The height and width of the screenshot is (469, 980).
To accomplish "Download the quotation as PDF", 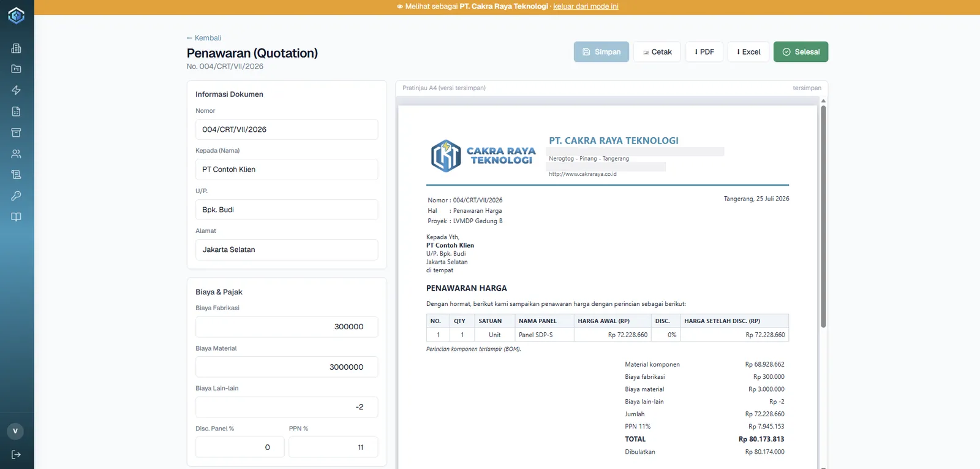I will [x=704, y=52].
